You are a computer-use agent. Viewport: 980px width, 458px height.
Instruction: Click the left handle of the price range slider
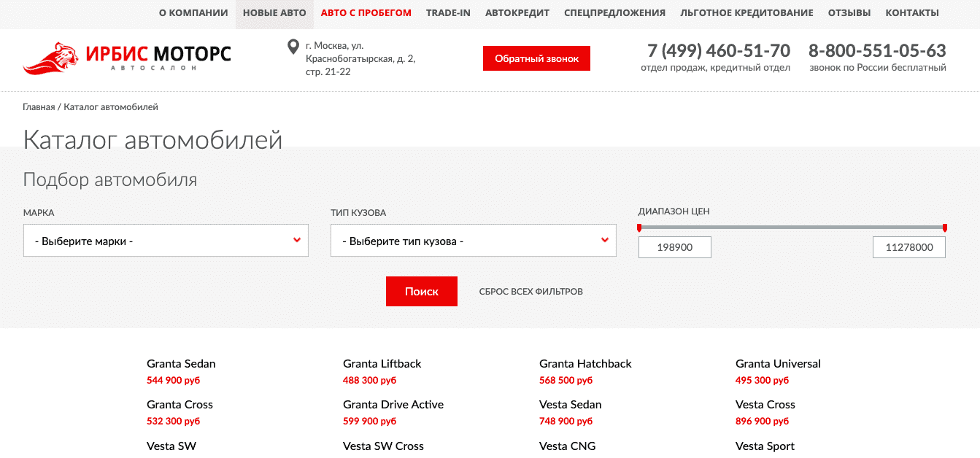coord(640,228)
